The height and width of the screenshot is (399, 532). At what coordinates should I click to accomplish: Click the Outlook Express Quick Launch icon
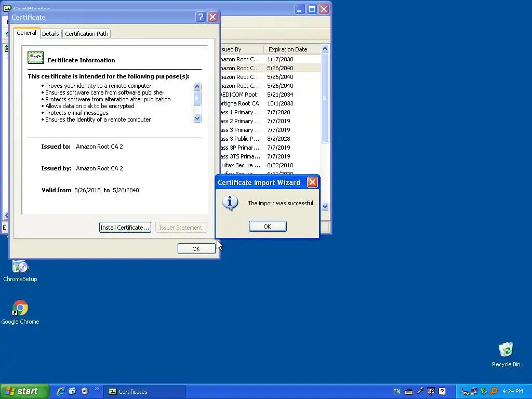(73, 391)
